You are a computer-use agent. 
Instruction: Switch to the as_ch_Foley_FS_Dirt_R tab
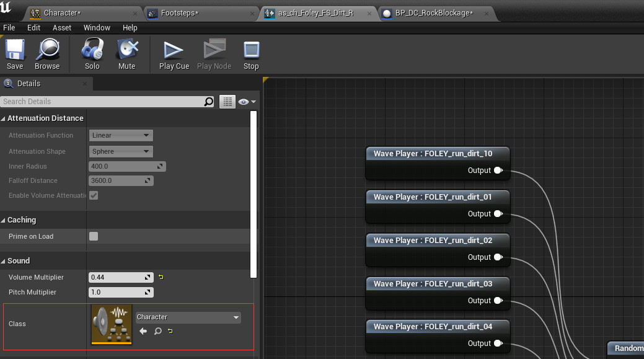click(317, 13)
